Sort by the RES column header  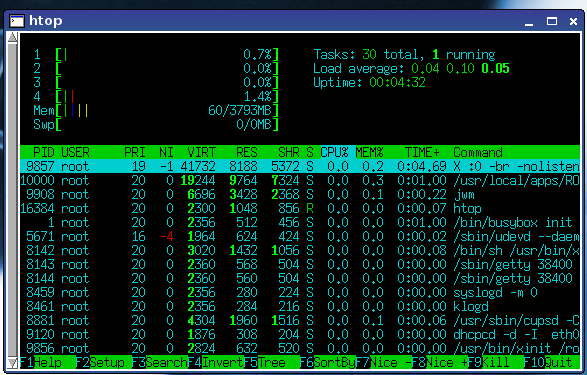click(247, 152)
